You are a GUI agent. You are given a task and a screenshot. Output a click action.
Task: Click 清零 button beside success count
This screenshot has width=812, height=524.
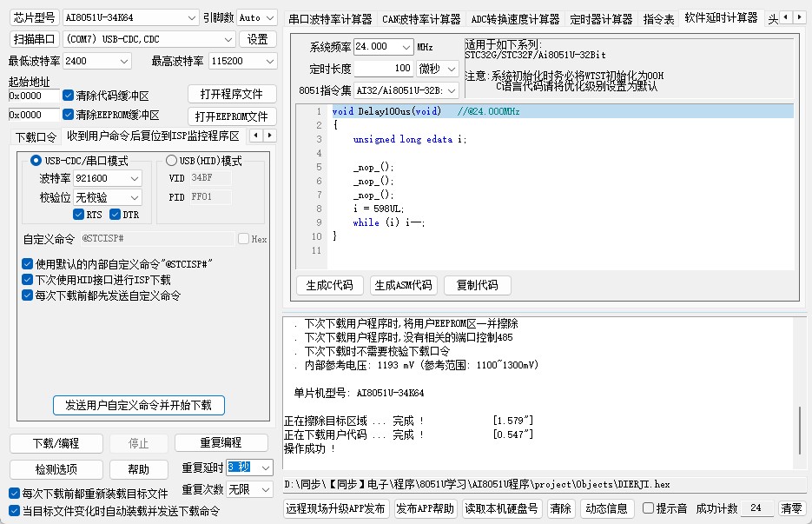[791, 508]
